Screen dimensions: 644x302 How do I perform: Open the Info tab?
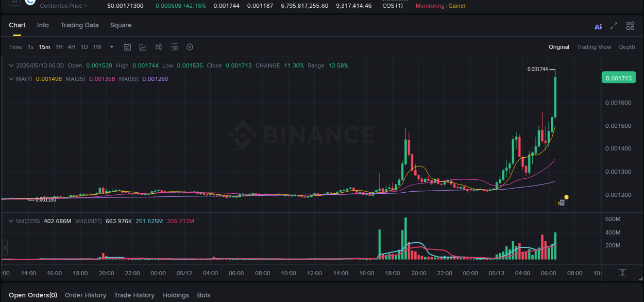point(43,25)
